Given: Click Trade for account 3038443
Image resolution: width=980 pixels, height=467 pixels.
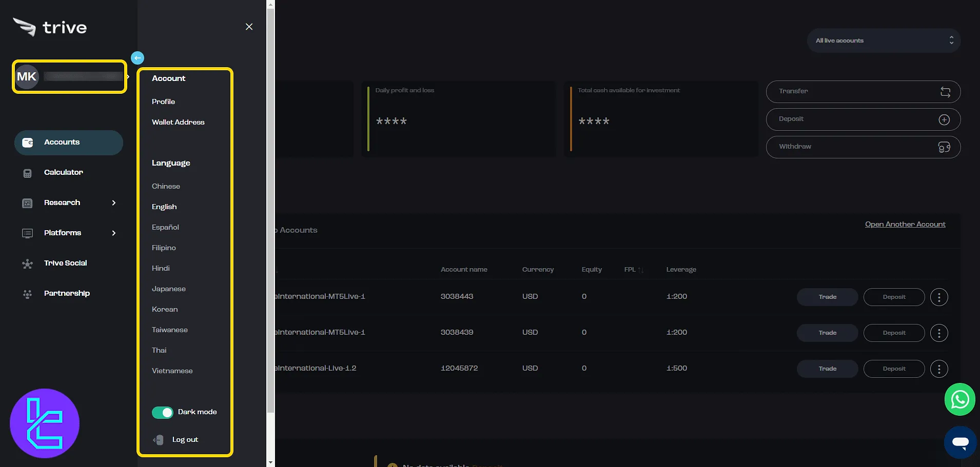Looking at the screenshot, I should tap(827, 297).
